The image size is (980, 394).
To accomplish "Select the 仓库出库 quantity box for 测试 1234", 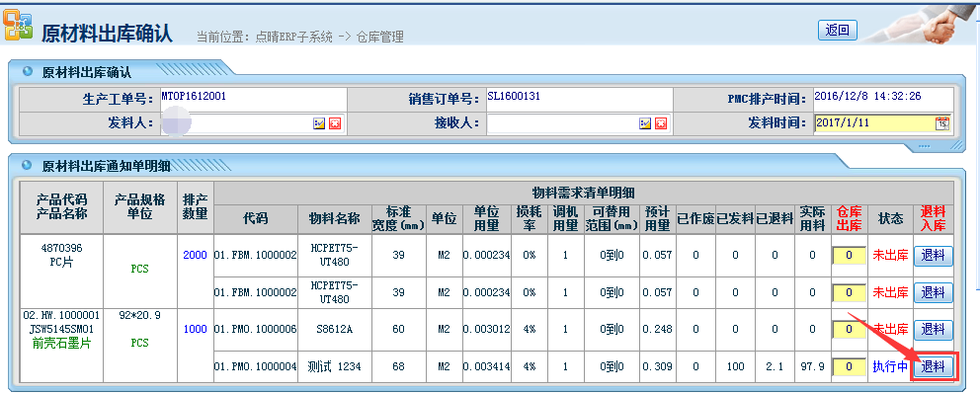I will tap(850, 366).
